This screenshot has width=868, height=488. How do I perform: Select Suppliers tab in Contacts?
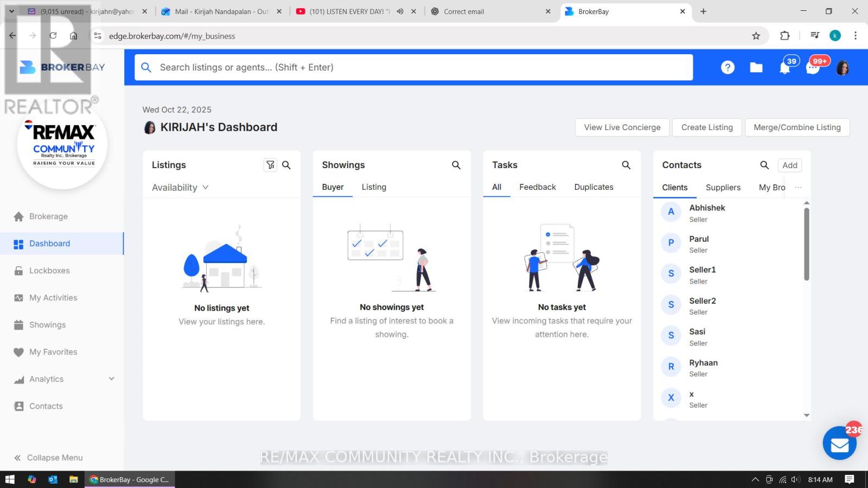[723, 188]
